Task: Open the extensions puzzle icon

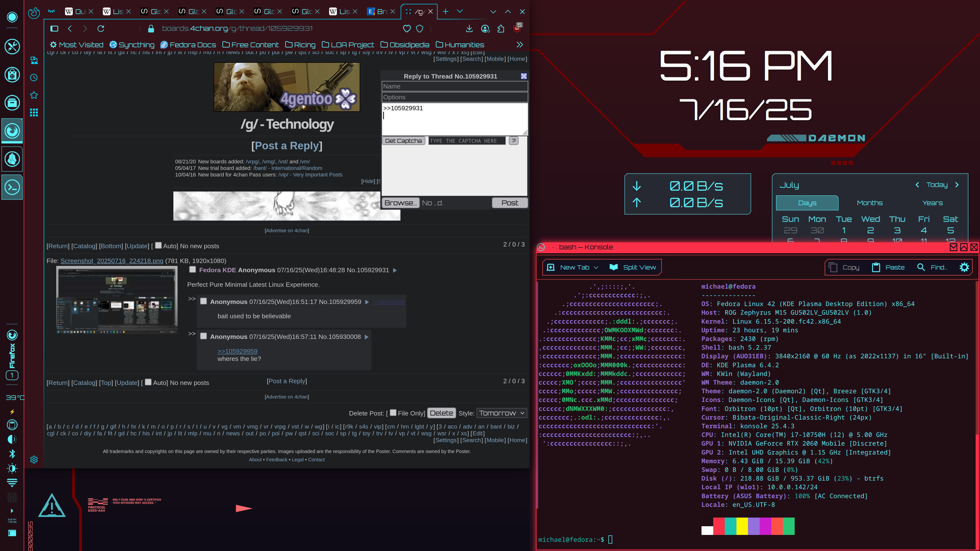Action: pos(501,29)
